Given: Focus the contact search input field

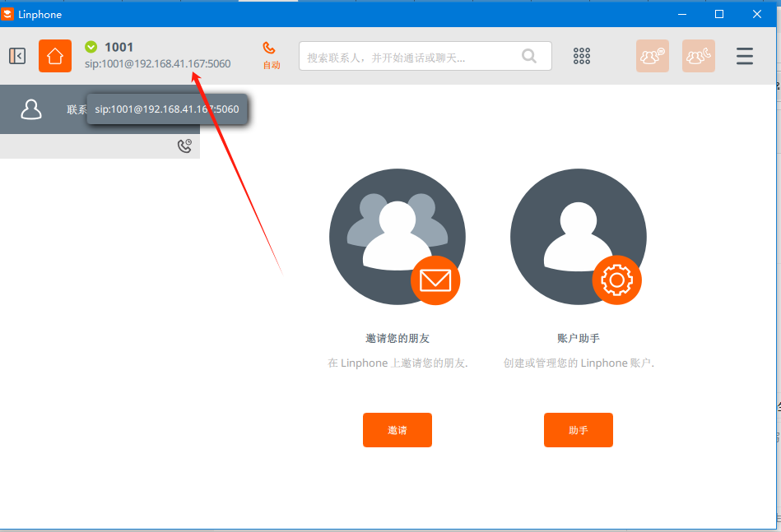Looking at the screenshot, I should tap(425, 56).
